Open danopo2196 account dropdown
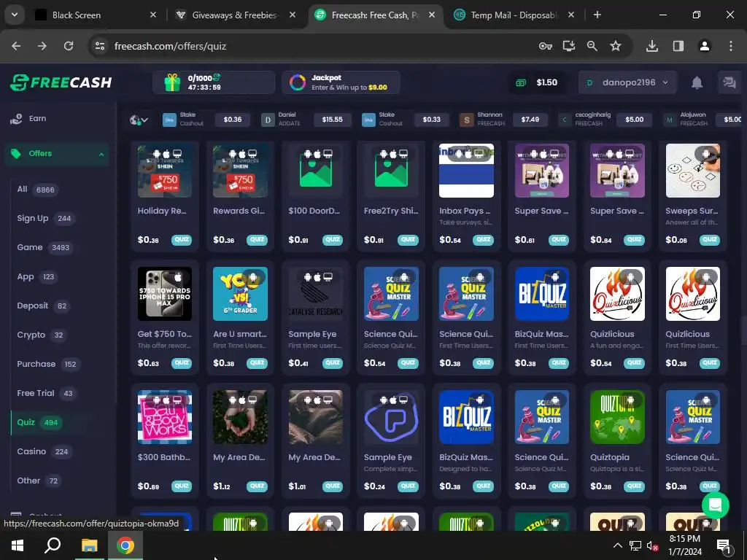The height and width of the screenshot is (560, 747). tap(627, 82)
